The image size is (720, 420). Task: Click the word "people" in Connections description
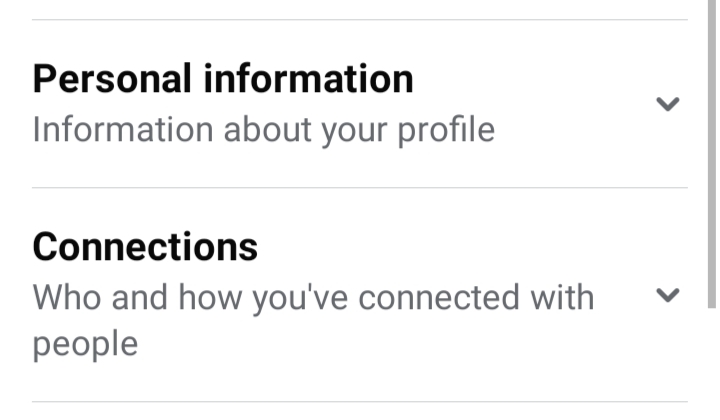click(x=84, y=345)
